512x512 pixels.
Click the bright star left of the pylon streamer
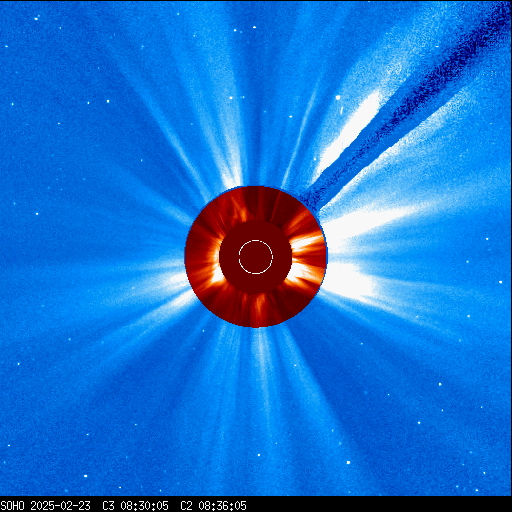coord(338,98)
